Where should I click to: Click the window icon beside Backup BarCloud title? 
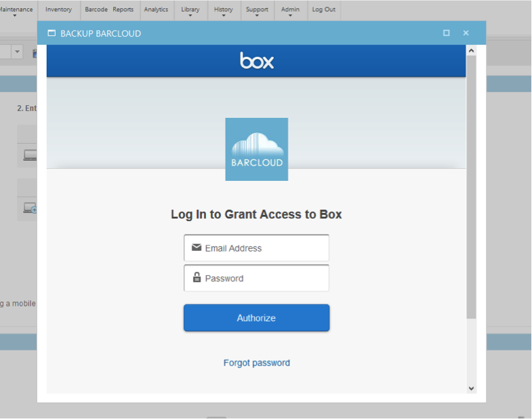tap(52, 33)
